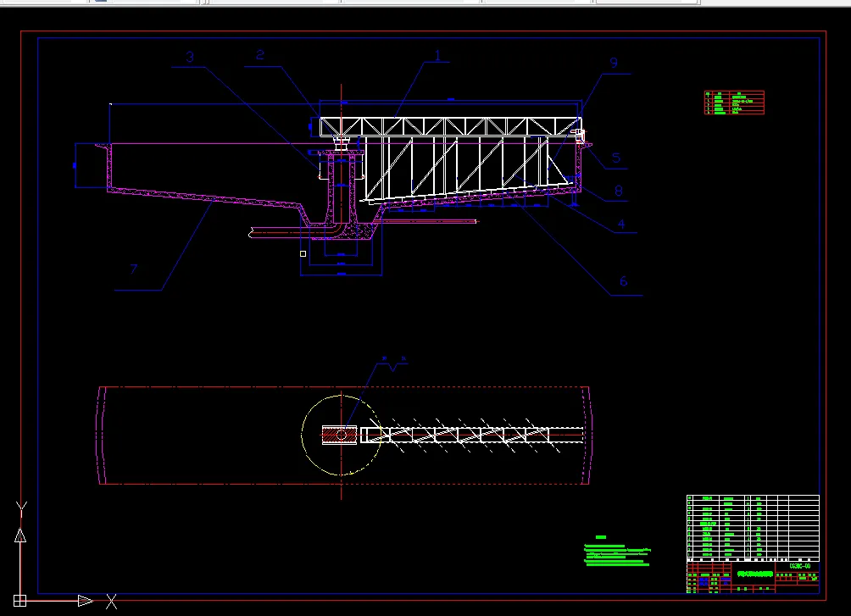The image size is (851, 616).
Task: Click the green heading above the notes
Action: coord(601,537)
